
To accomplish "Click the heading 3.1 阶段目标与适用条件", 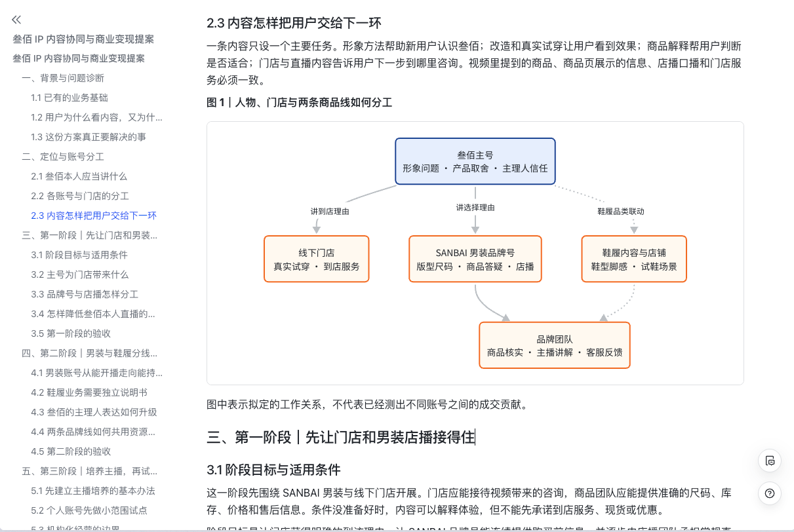I will point(273,470).
